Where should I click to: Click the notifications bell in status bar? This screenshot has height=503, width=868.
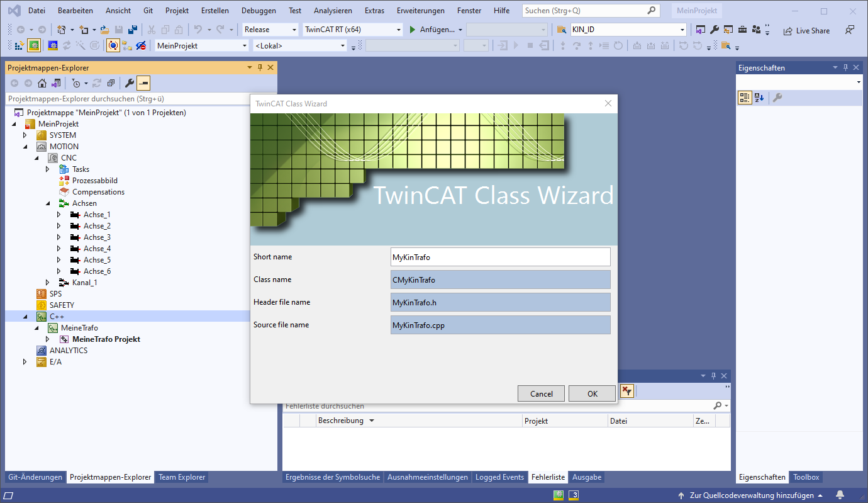point(840,495)
